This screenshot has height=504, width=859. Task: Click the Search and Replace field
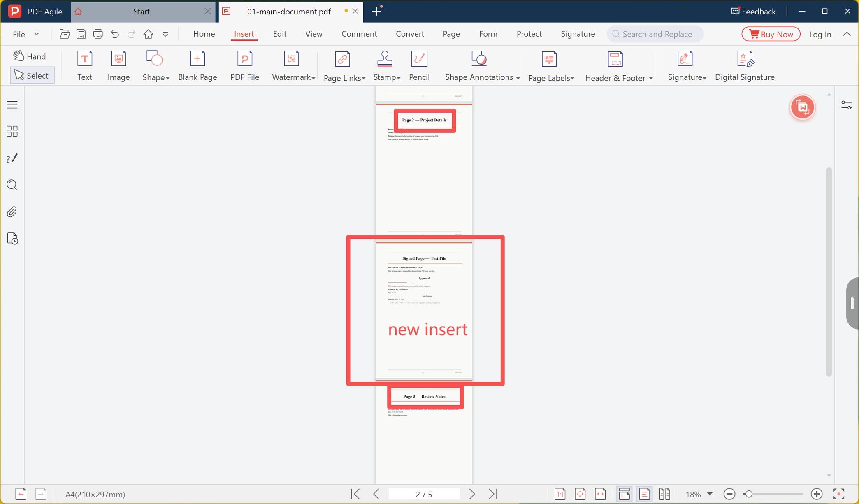655,34
